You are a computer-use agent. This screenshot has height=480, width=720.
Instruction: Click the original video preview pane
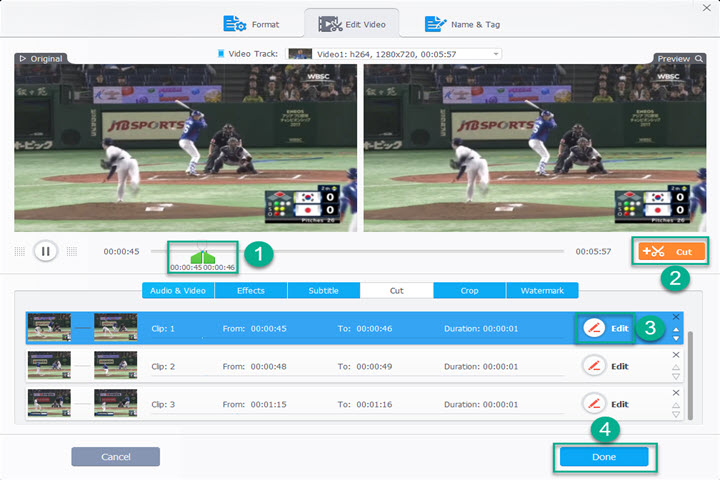coord(186,148)
